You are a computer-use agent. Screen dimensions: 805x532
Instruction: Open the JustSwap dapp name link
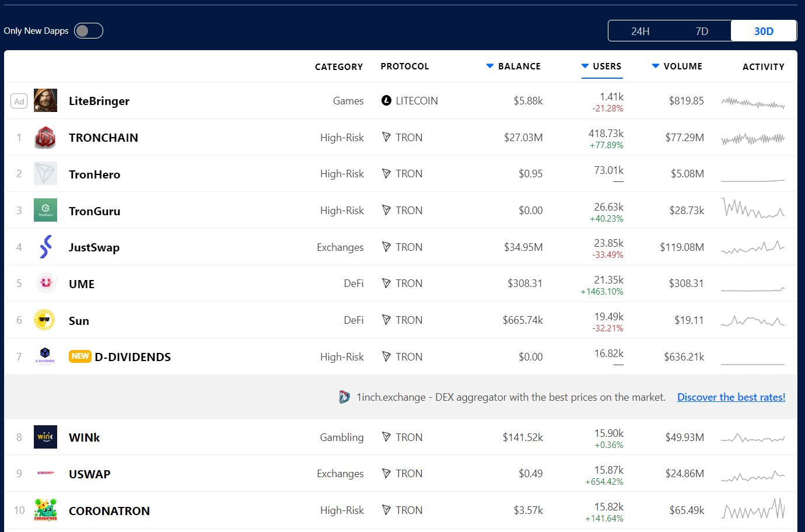coord(94,247)
